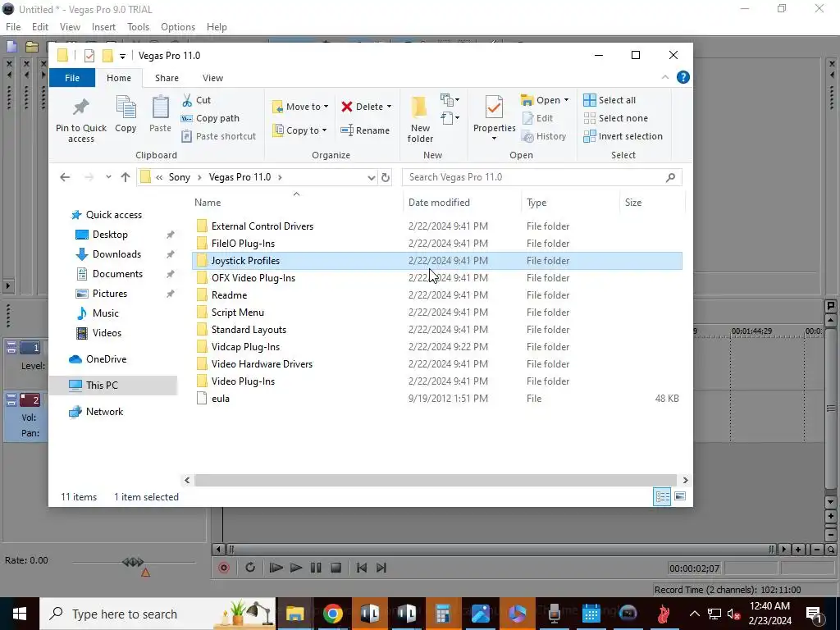The image size is (840, 630).
Task: Click Invert selection in ribbon
Action: pos(623,136)
